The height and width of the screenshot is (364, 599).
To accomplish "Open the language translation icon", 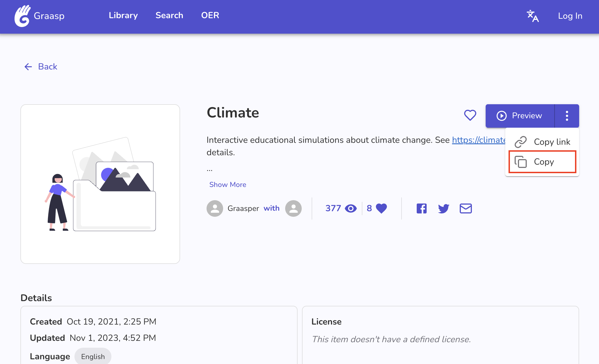I will coord(532,16).
